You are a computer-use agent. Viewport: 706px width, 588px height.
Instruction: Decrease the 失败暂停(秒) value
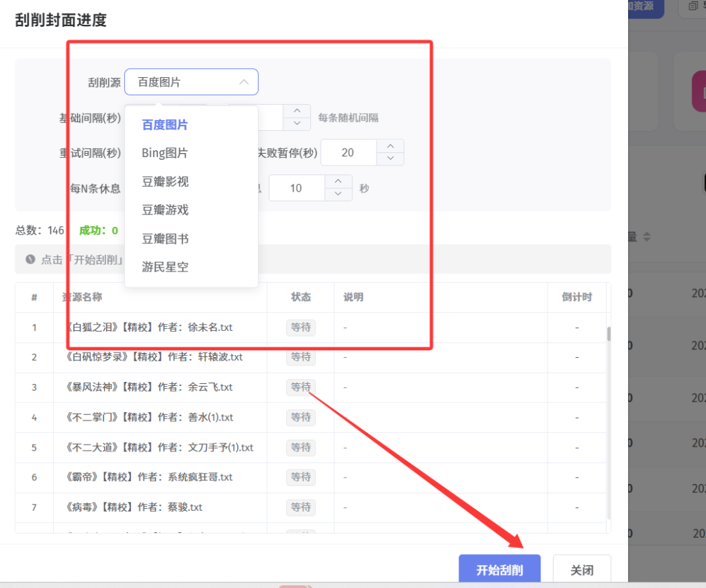[x=390, y=159]
